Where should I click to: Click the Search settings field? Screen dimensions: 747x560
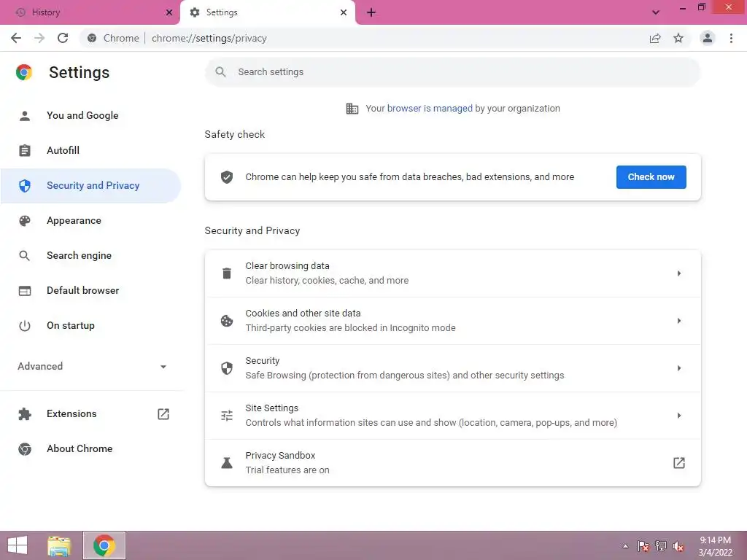pos(452,72)
